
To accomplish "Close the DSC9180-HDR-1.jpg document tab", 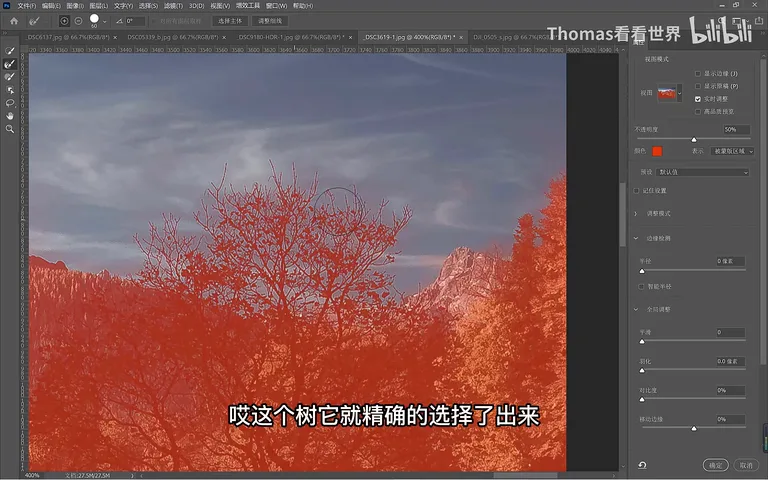I will [350, 37].
